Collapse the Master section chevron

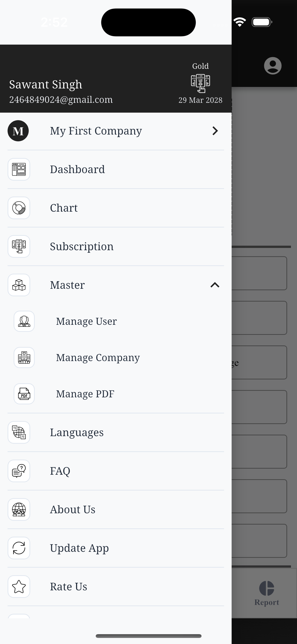(x=215, y=285)
